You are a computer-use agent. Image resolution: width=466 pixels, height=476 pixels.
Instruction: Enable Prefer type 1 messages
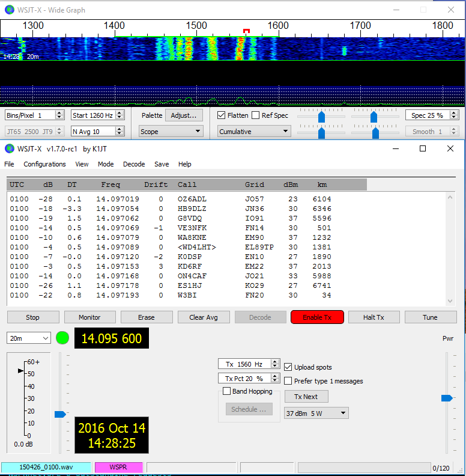tap(288, 381)
